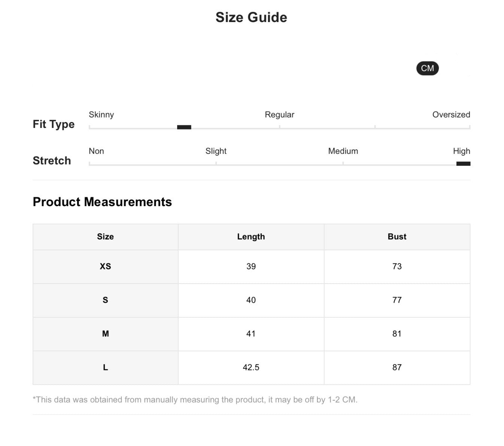Click the Size column header
Image resolution: width=504 pixels, height=446 pixels.
pos(105,237)
